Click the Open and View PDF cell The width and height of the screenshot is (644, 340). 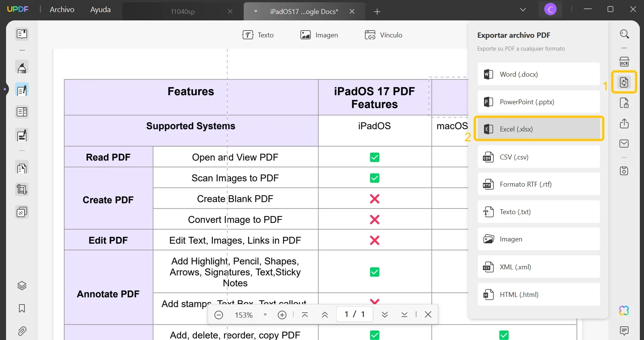235,157
